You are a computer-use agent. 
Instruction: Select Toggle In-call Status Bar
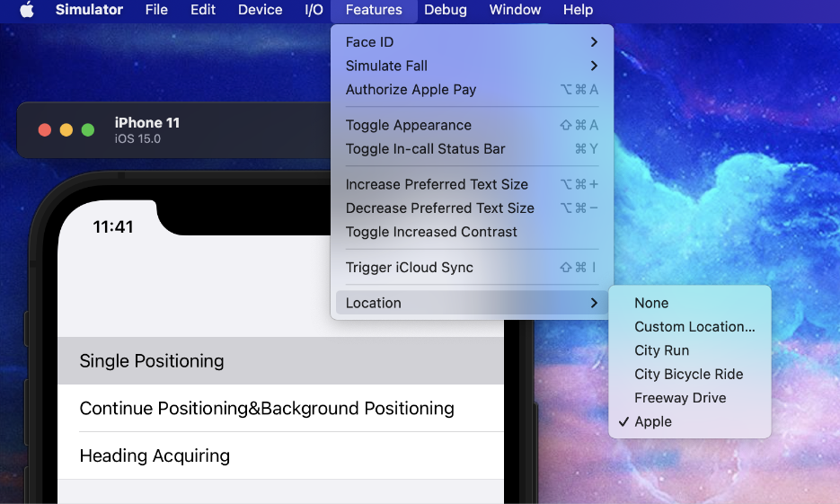click(x=472, y=149)
